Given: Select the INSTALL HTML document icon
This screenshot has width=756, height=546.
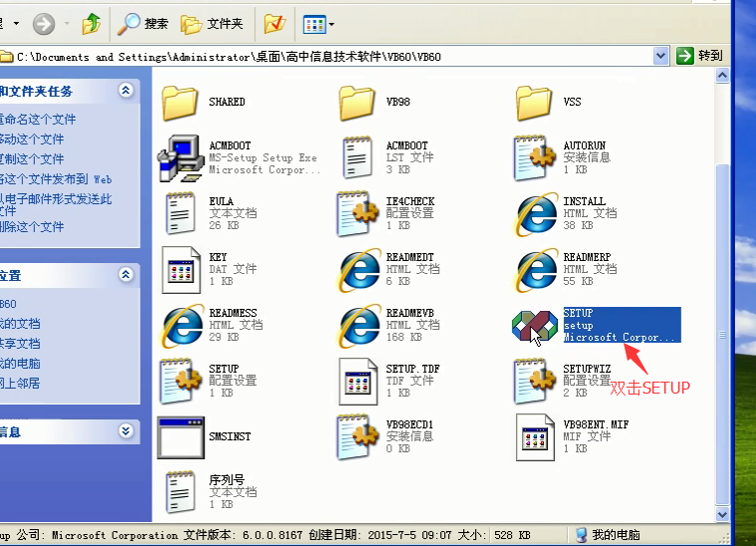Looking at the screenshot, I should 535,214.
